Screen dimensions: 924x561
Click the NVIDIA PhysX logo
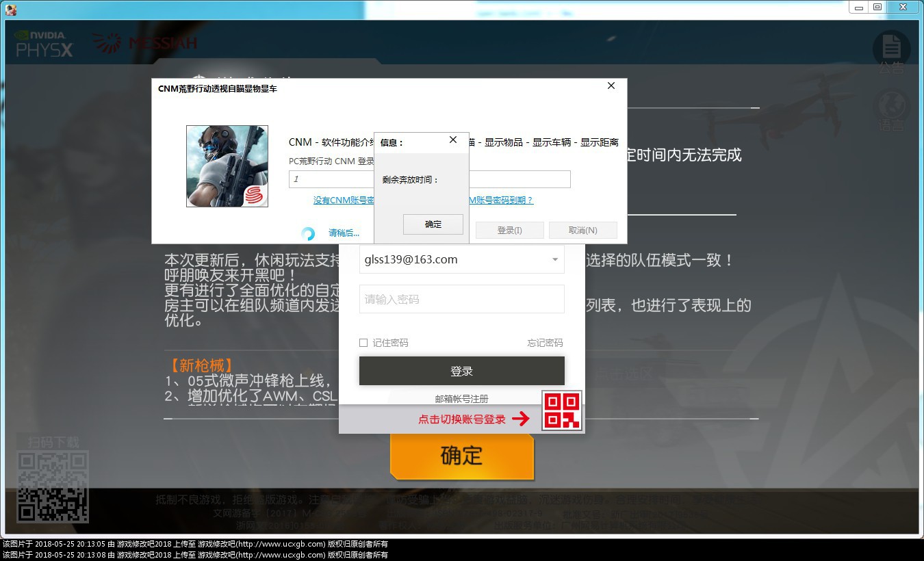pyautogui.click(x=44, y=43)
